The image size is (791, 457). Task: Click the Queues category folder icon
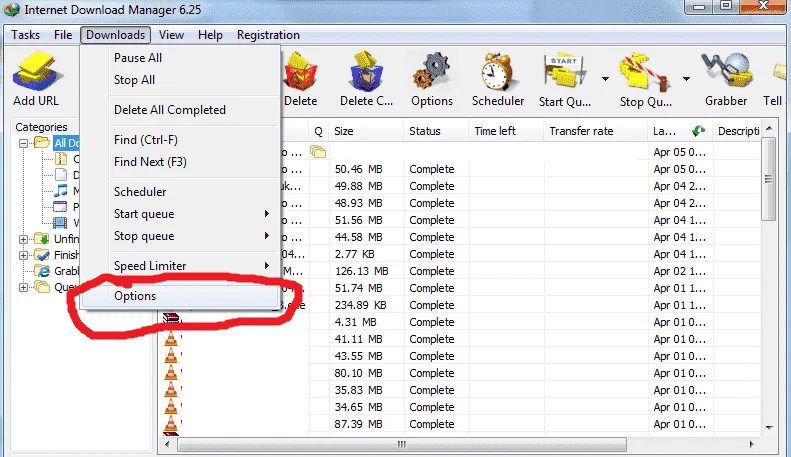tap(42, 287)
